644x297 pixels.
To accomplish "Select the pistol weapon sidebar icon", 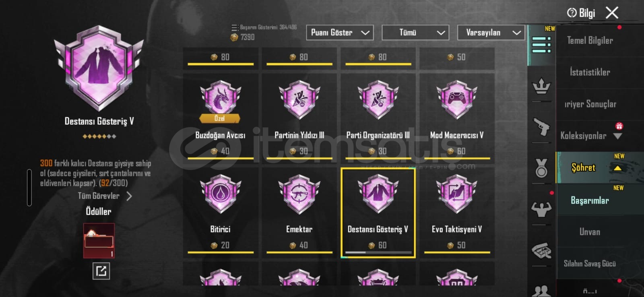I will pyautogui.click(x=541, y=127).
